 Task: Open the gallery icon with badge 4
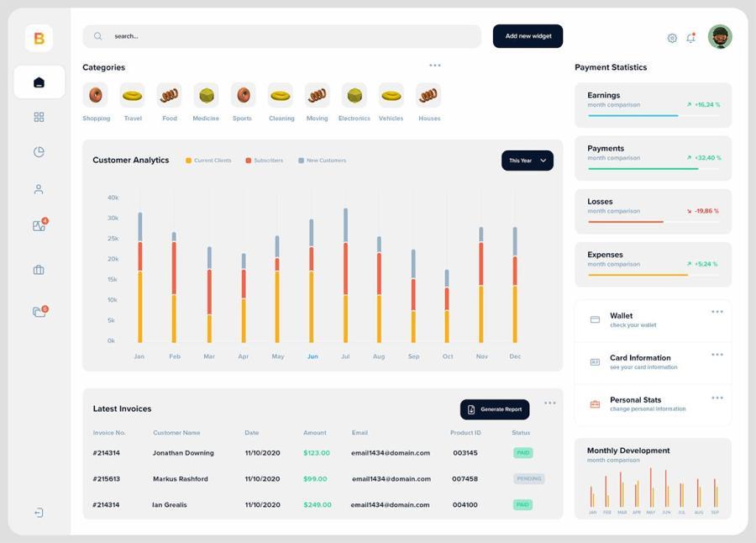pyautogui.click(x=40, y=225)
